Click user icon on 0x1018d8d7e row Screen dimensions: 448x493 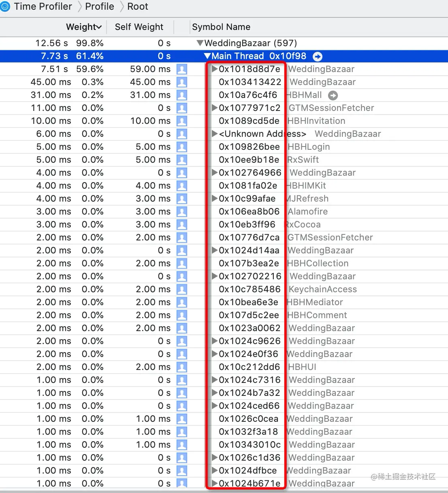click(x=182, y=69)
